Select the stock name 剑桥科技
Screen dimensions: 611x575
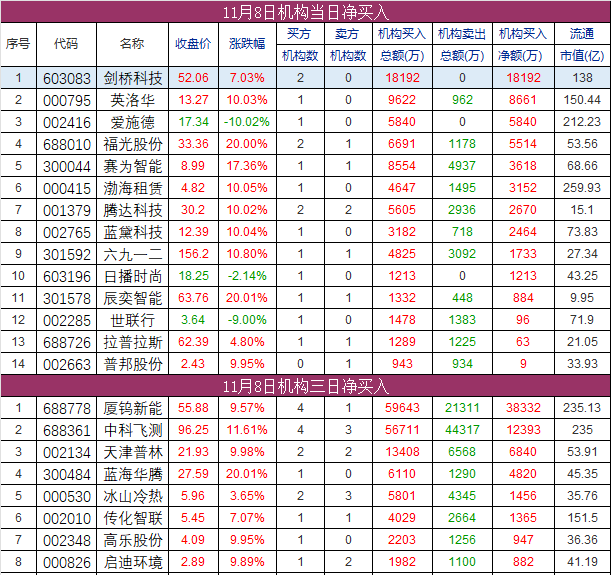tap(132, 77)
